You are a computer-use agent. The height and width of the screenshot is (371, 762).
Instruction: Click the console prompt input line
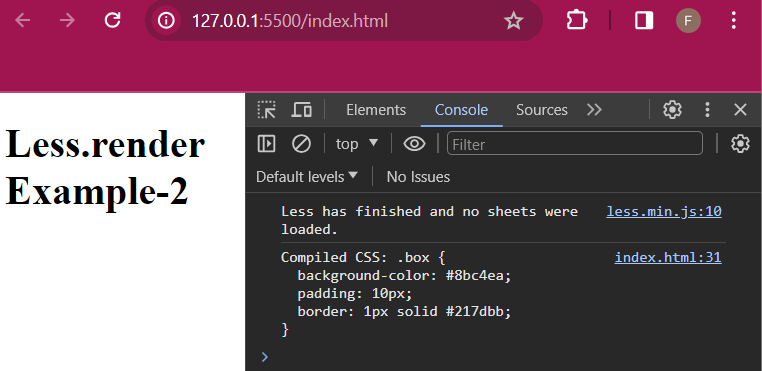(x=503, y=357)
